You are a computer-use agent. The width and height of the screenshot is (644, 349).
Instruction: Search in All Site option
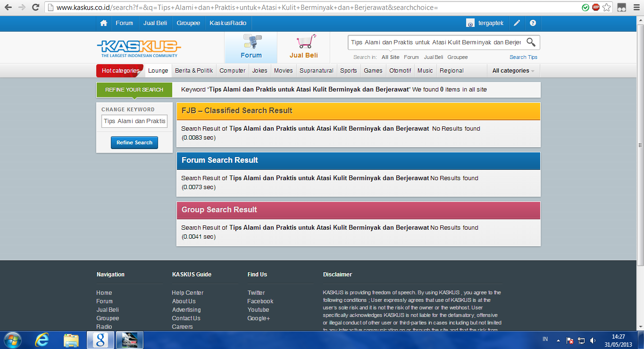coord(390,57)
